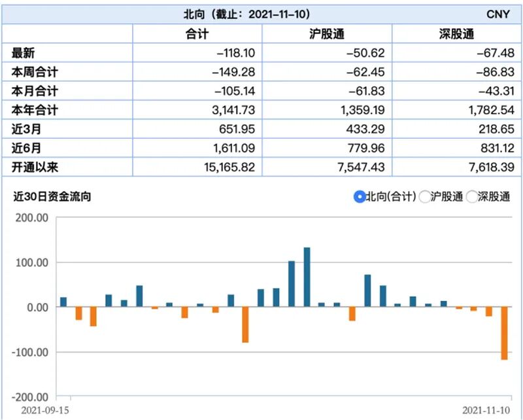The height and width of the screenshot is (420, 523).
Task: Click the 651.95 cell
Action: click(237, 129)
